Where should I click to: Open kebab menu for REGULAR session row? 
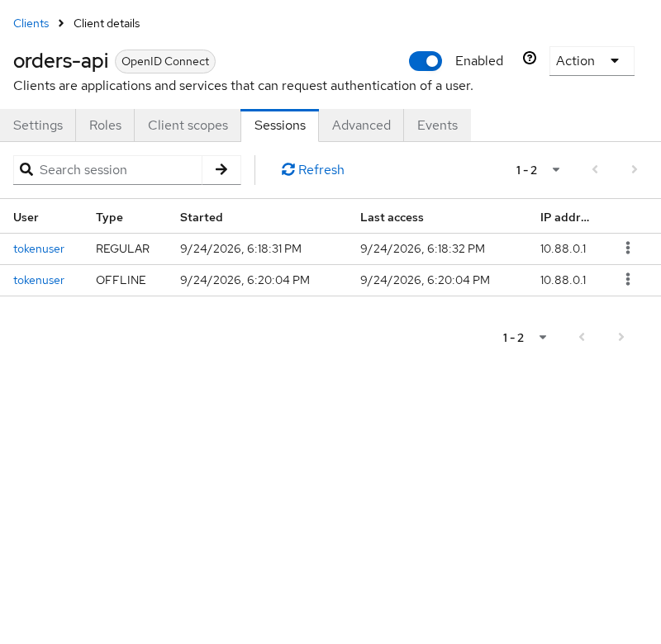click(628, 248)
